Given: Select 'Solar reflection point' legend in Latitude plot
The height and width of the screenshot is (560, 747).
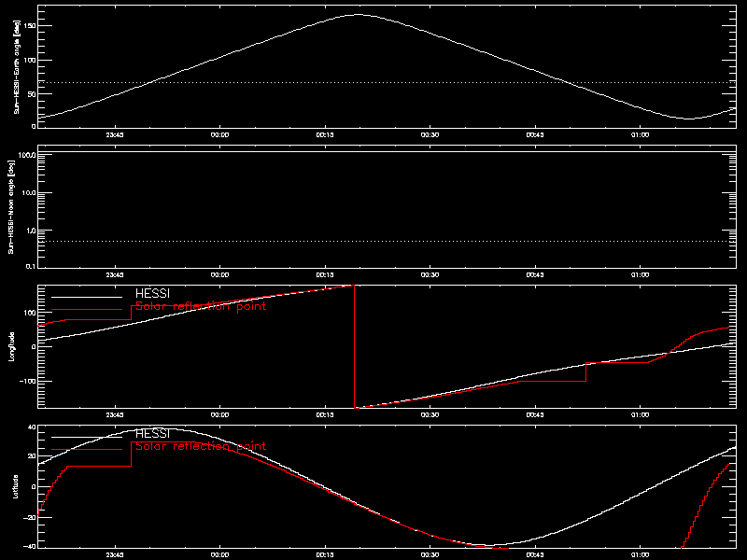Looking at the screenshot, I should (x=201, y=446).
